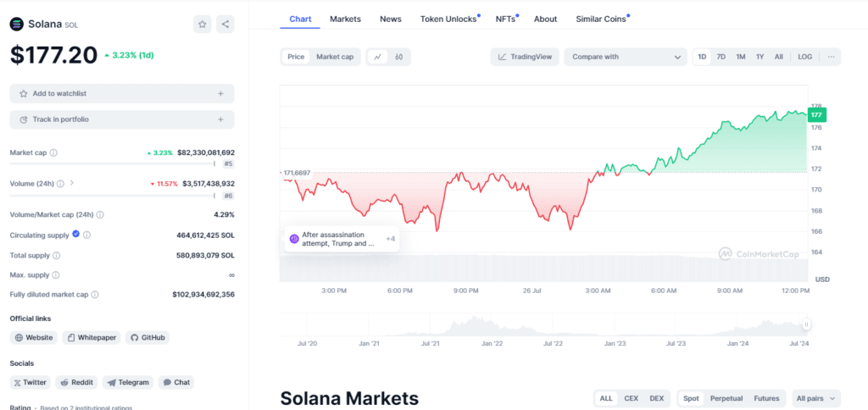Click the info icon next to Market cap
This screenshot has width=868, height=410.
pyautogui.click(x=53, y=152)
